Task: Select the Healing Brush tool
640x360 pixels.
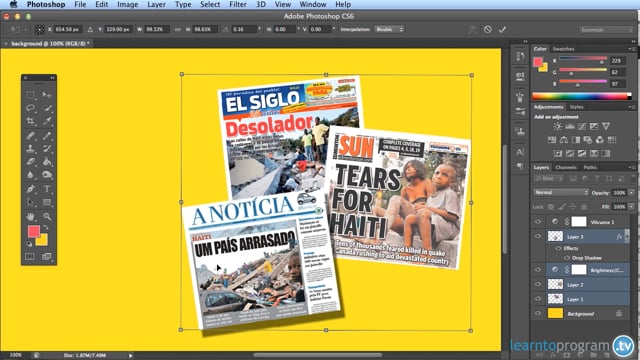Action: pos(31,136)
